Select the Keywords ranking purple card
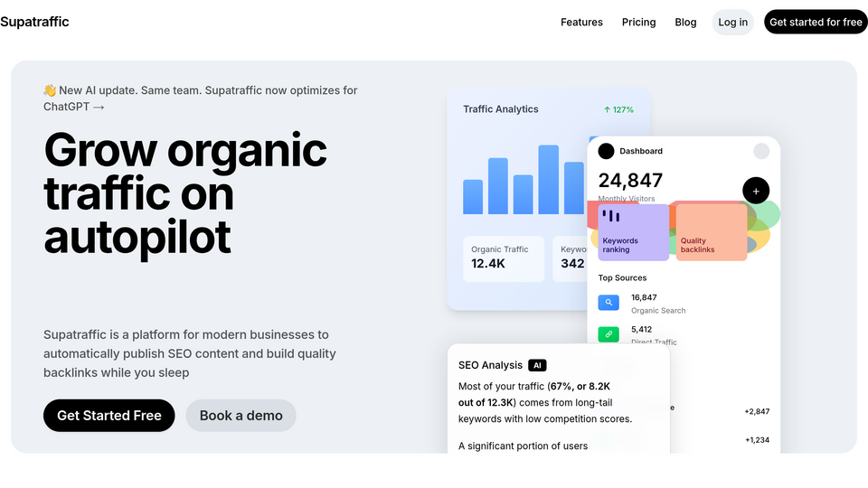This screenshot has width=868, height=488. [x=633, y=232]
